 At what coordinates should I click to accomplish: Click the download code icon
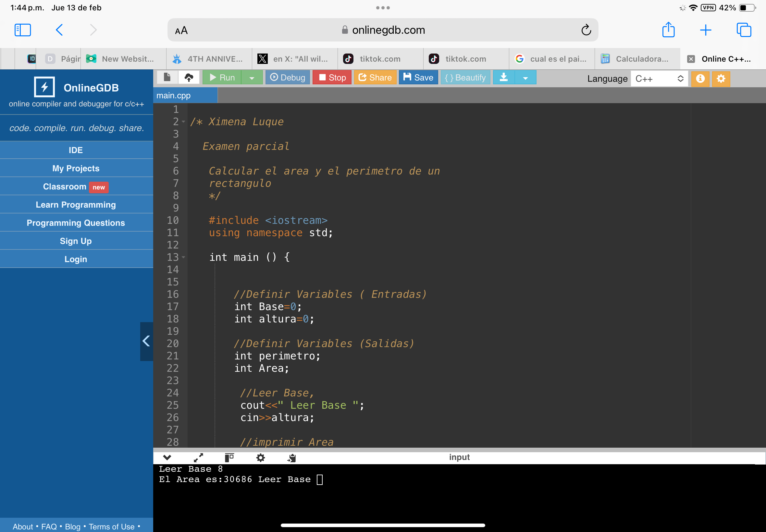pos(503,77)
